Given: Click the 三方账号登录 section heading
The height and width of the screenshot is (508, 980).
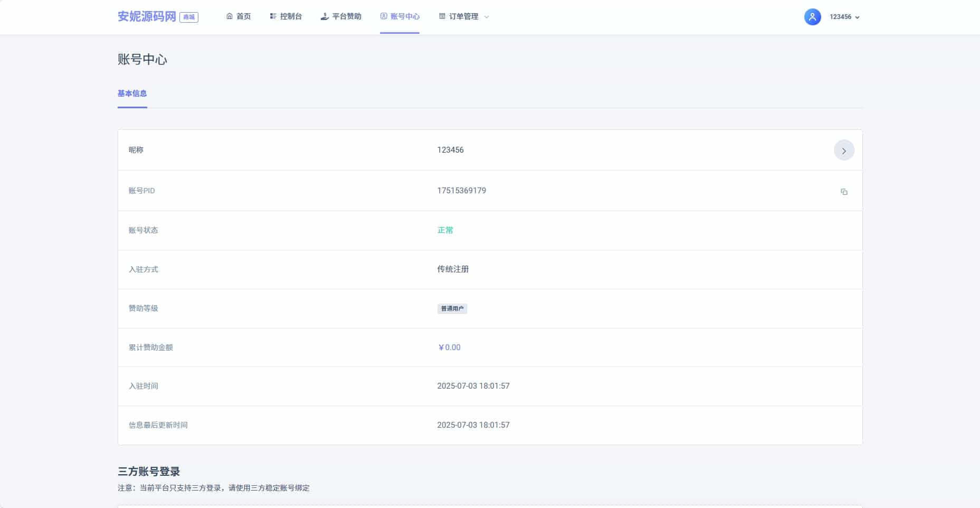Looking at the screenshot, I should click(x=149, y=472).
